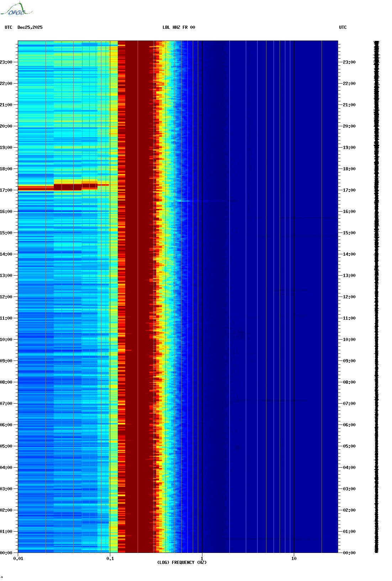The width and height of the screenshot is (392, 581).
Task: Click the right 06:00 time tick label
Action: click(349, 425)
